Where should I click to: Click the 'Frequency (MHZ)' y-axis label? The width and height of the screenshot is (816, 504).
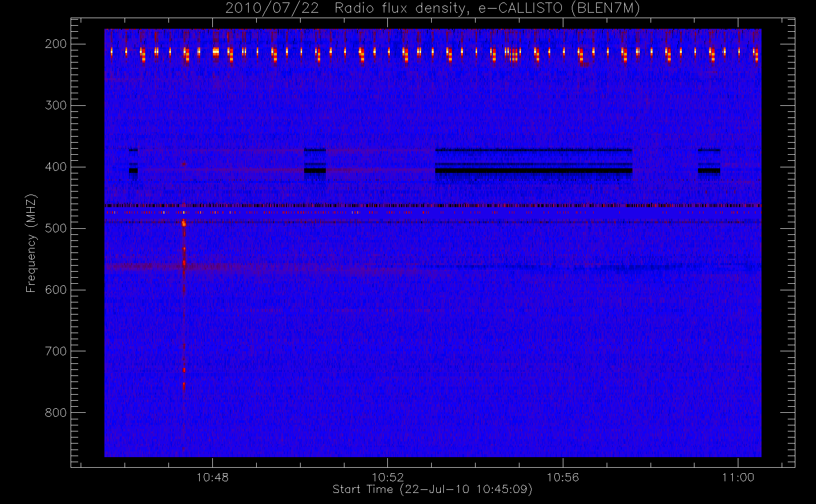click(31, 242)
